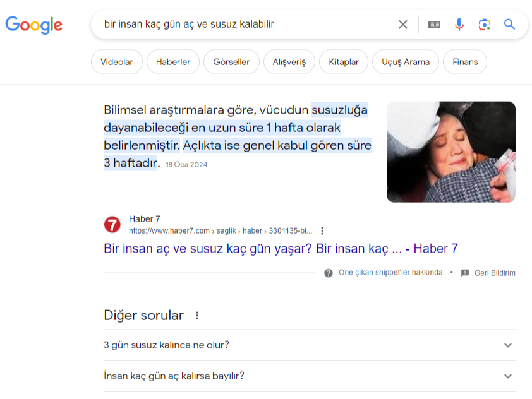
Task: Open Google Lens image search icon
Action: click(485, 25)
